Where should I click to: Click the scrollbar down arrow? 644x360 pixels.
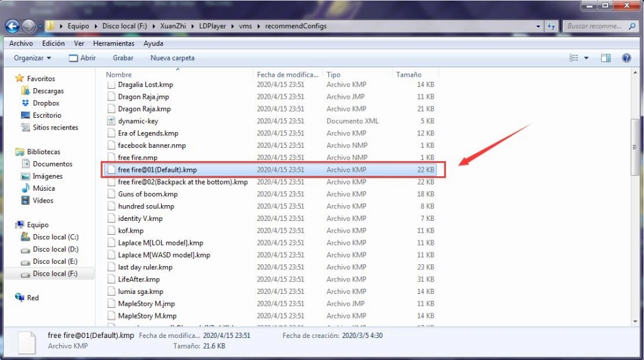pyautogui.click(x=635, y=322)
